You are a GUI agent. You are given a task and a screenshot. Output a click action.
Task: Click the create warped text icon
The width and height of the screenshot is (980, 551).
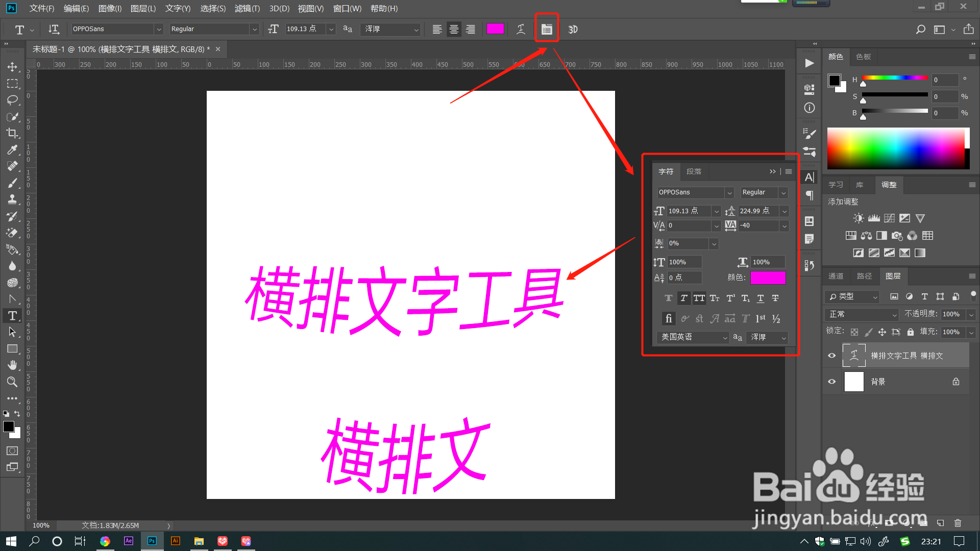pos(521,29)
